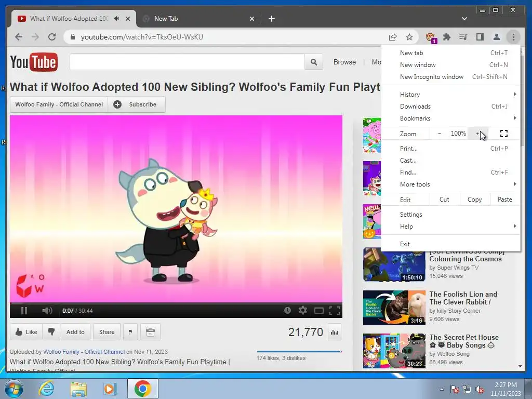The height and width of the screenshot is (399, 532).
Task: Click the Share button under video
Action: pos(107,332)
